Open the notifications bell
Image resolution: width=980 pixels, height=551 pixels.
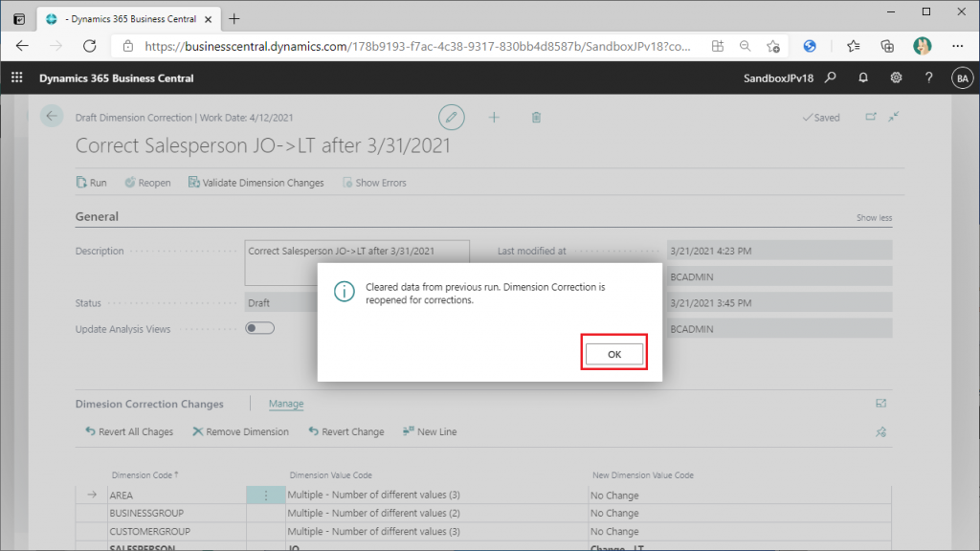(863, 77)
